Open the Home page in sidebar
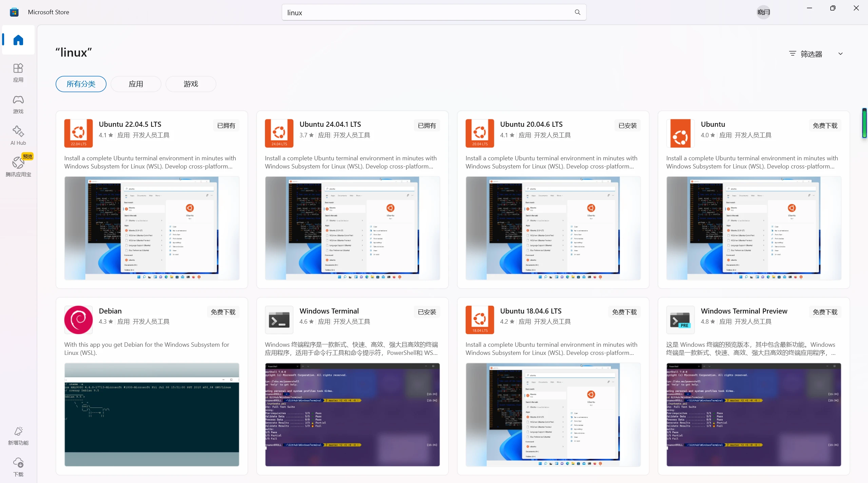 tap(18, 40)
